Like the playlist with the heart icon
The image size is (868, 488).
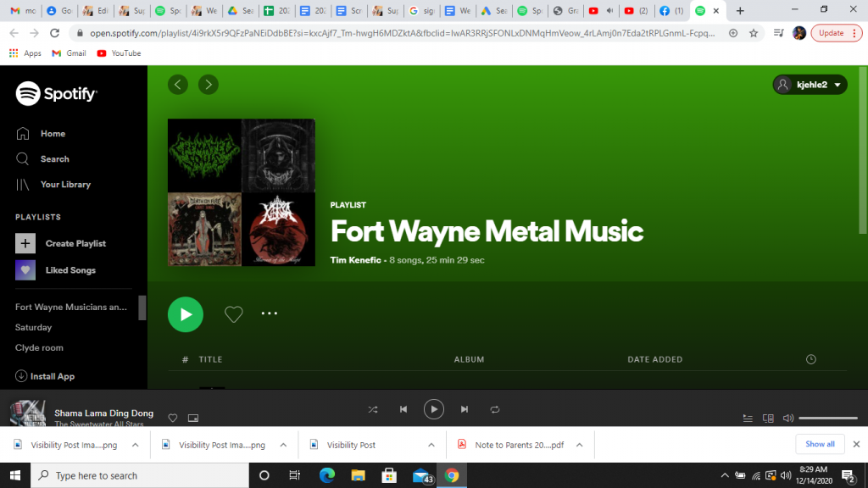click(x=234, y=313)
